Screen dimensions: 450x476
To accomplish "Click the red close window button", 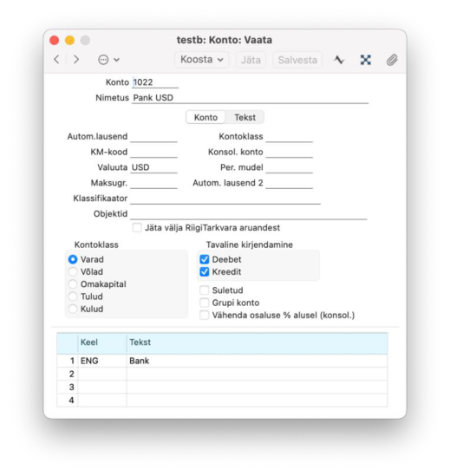I will click(x=55, y=40).
